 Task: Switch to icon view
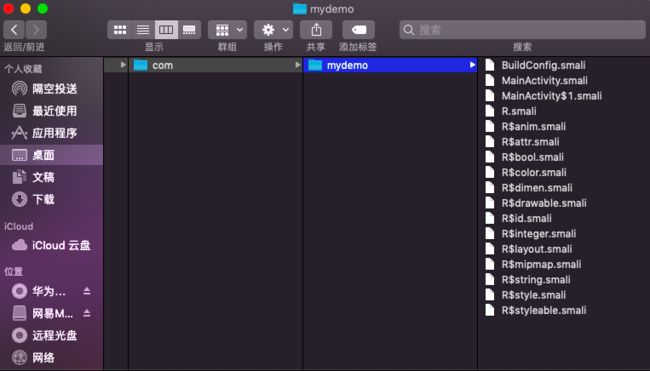point(120,30)
